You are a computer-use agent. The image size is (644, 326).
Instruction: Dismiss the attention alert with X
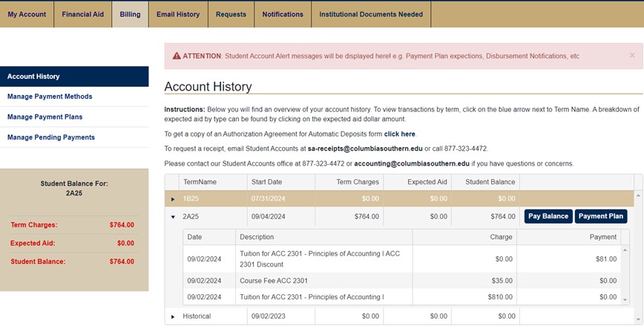[x=631, y=55]
